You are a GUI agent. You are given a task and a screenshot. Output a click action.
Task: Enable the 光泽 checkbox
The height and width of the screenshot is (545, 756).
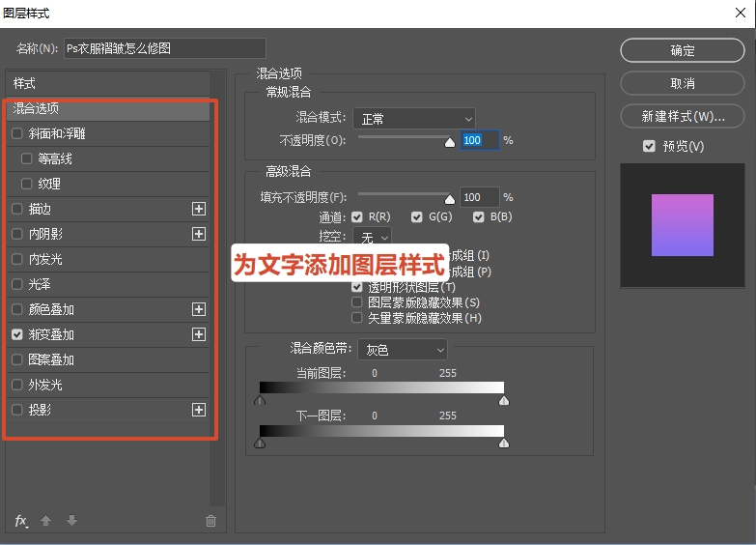point(17,284)
